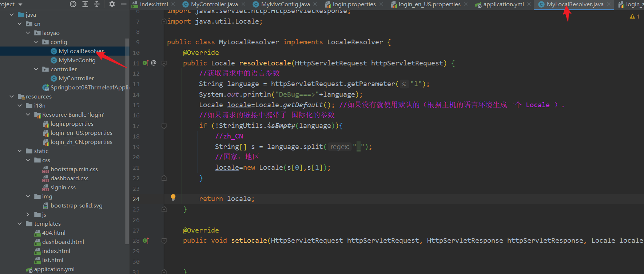This screenshot has width=644, height=274.
Task: Open the Project panel settings gear
Action: 112,4
